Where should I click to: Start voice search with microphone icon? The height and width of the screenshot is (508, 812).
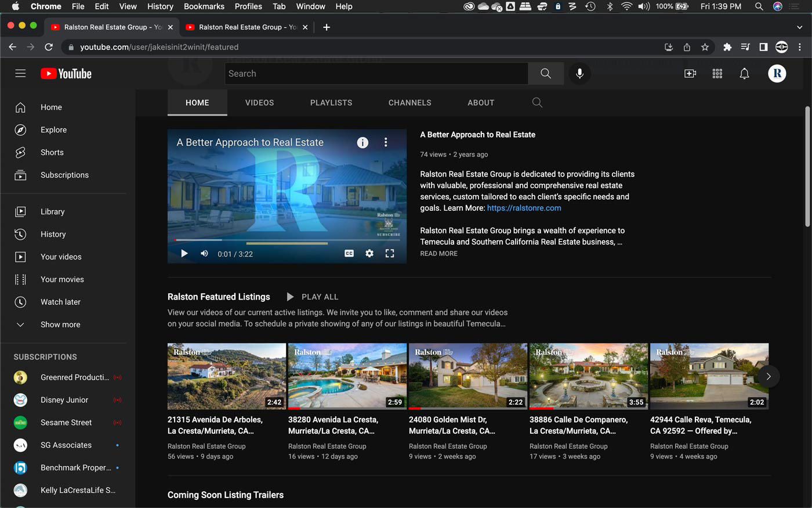[579, 74]
